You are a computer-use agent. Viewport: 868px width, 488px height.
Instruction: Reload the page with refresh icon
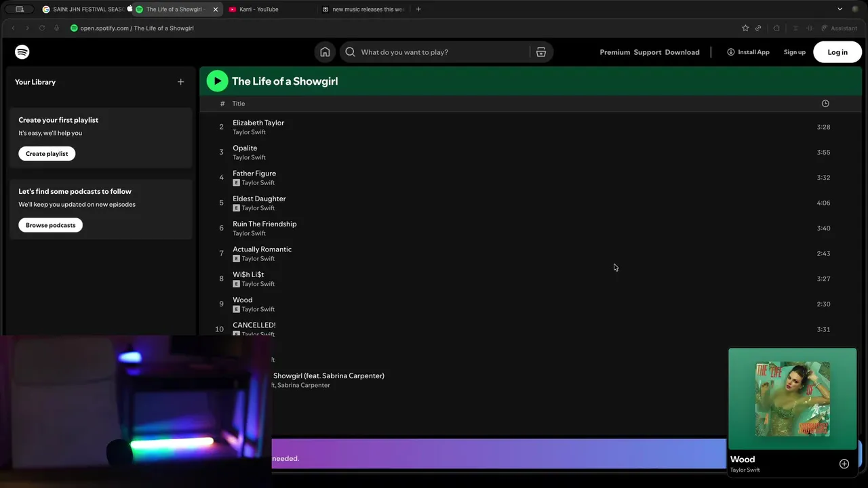(42, 28)
